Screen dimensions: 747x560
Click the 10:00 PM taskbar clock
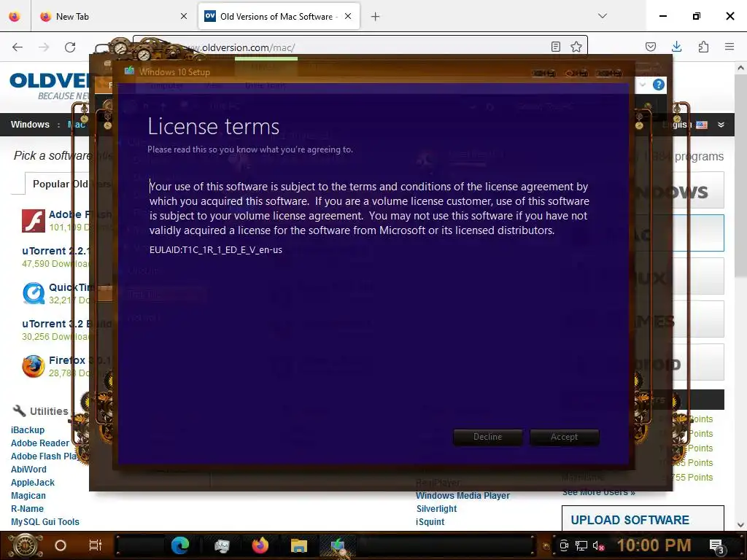point(654,545)
